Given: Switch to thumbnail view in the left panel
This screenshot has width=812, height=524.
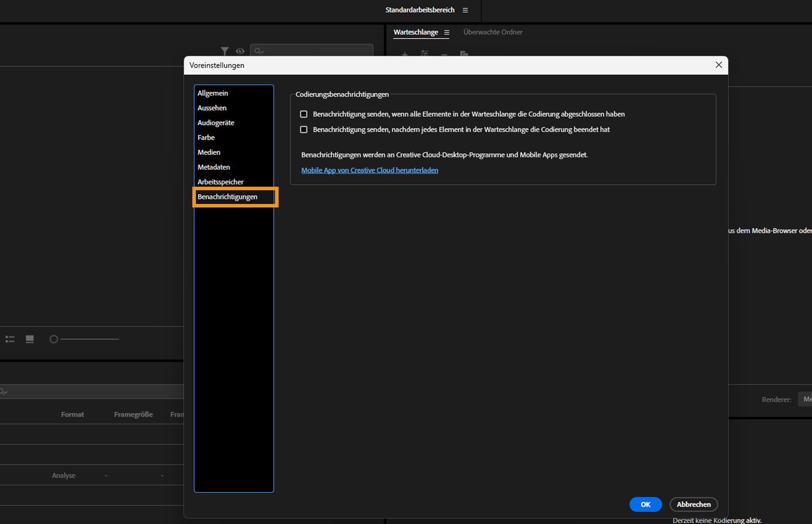Looking at the screenshot, I should 30,339.
